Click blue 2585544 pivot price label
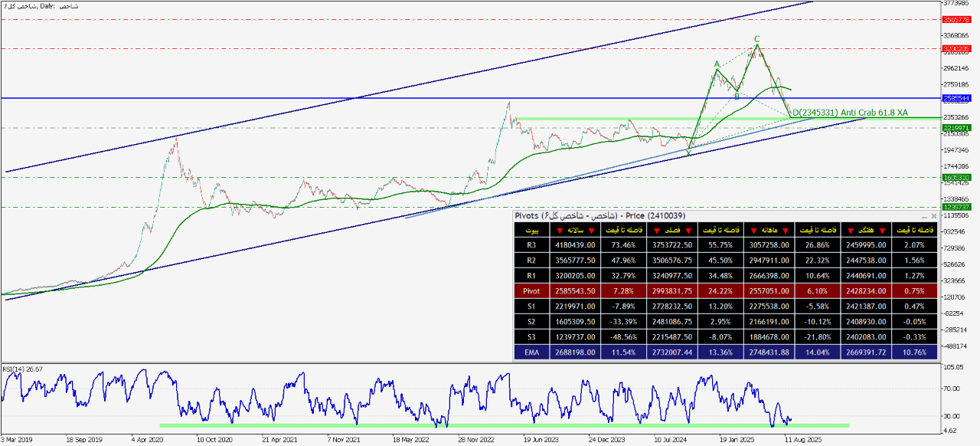The width and height of the screenshot is (980, 446). pyautogui.click(x=957, y=98)
